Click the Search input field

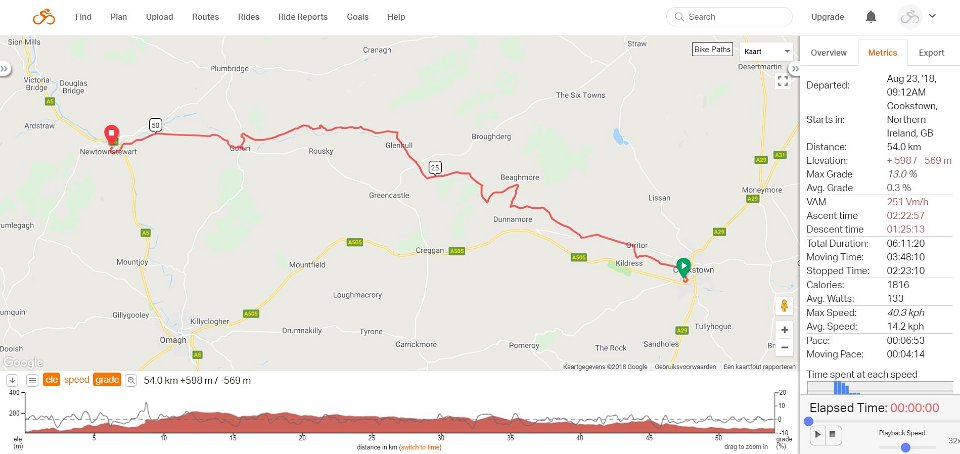point(736,17)
